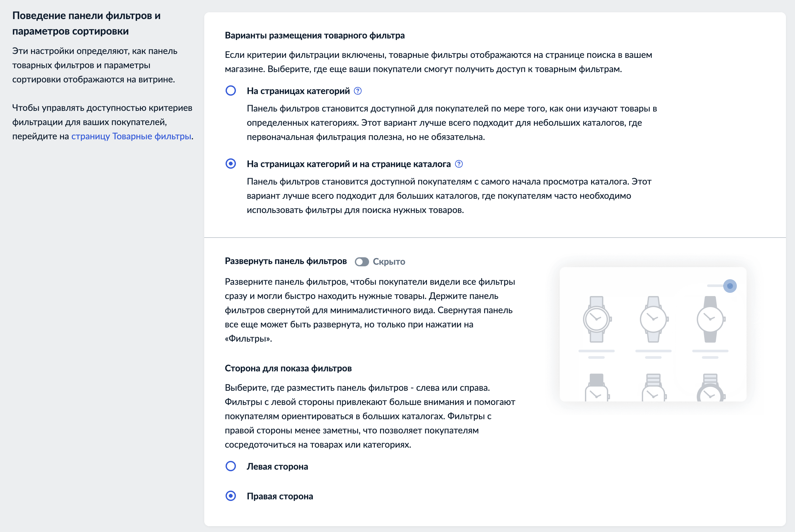Screen dimensions: 795x532
Task: Click the filter panel preview illustration with watches
Action: [x=653, y=334]
